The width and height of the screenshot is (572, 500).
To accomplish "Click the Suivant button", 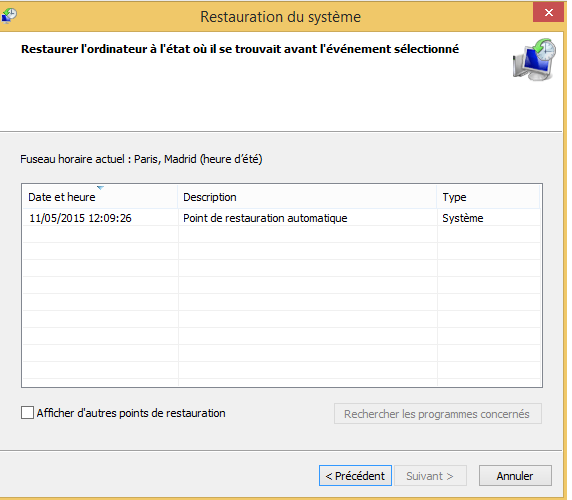I will 430,476.
